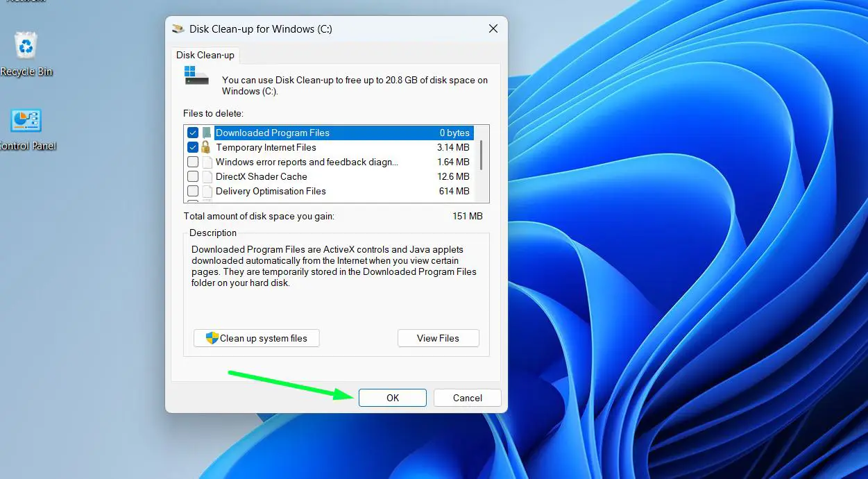Click the Disk Clean-up title bar icon
The height and width of the screenshot is (479, 868).
tap(176, 28)
